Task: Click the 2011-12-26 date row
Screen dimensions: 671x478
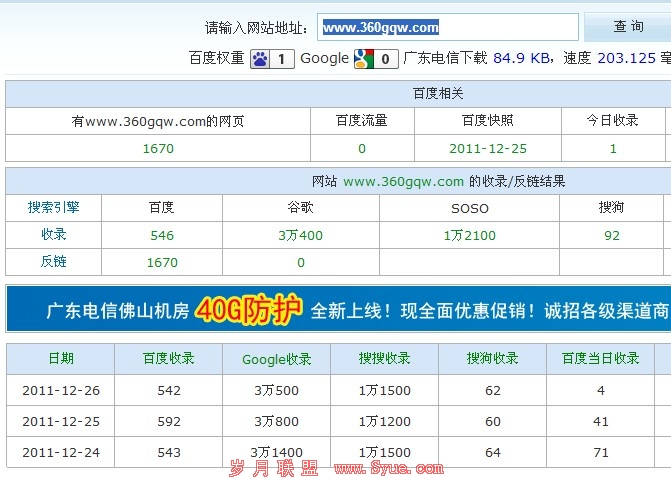Action: pyautogui.click(x=60, y=390)
